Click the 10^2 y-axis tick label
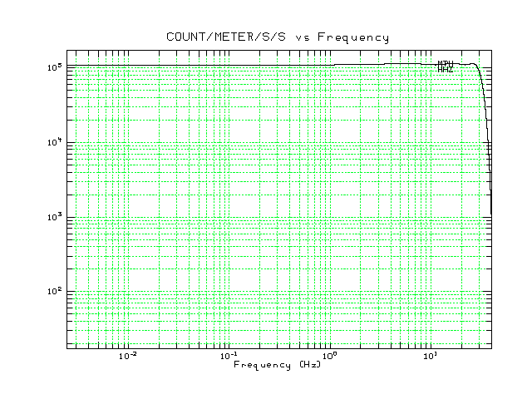Viewport: 532px width, 399px height. coord(55,291)
